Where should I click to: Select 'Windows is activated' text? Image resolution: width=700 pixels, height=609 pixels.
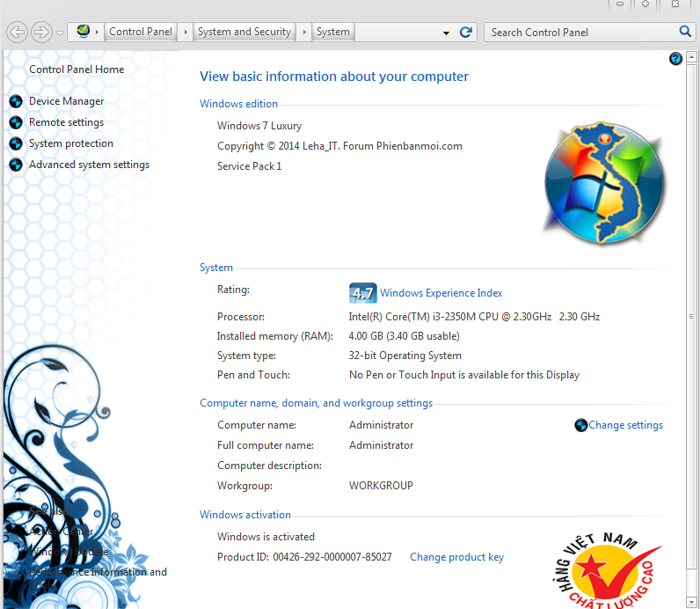266,537
